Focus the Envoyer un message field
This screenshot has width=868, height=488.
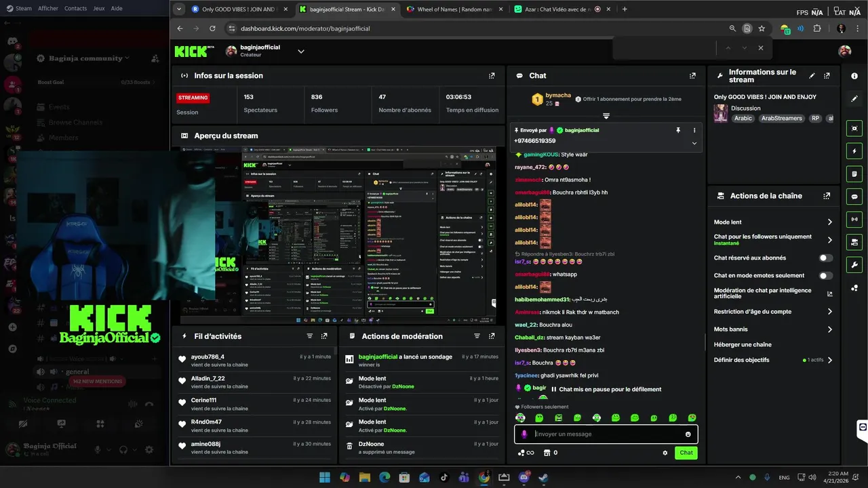606,434
